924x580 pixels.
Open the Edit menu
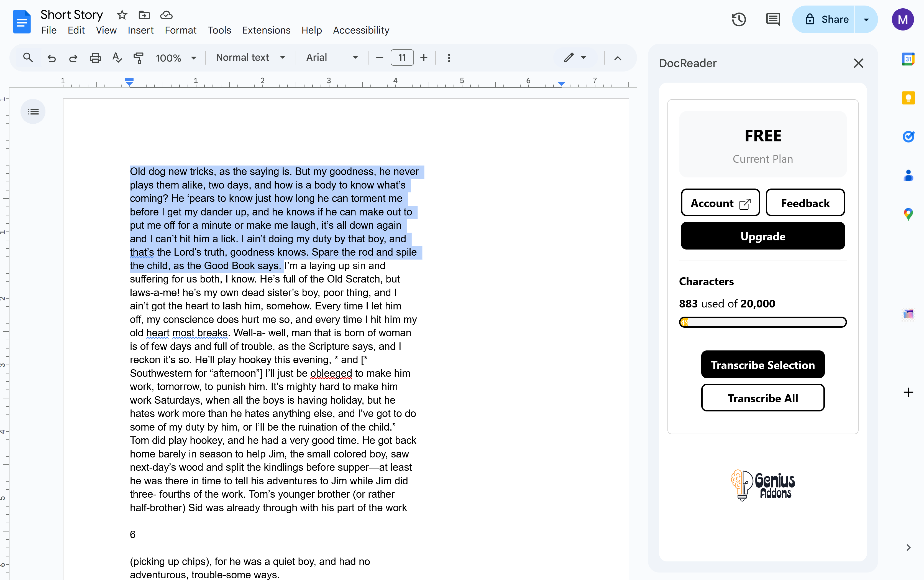[76, 30]
